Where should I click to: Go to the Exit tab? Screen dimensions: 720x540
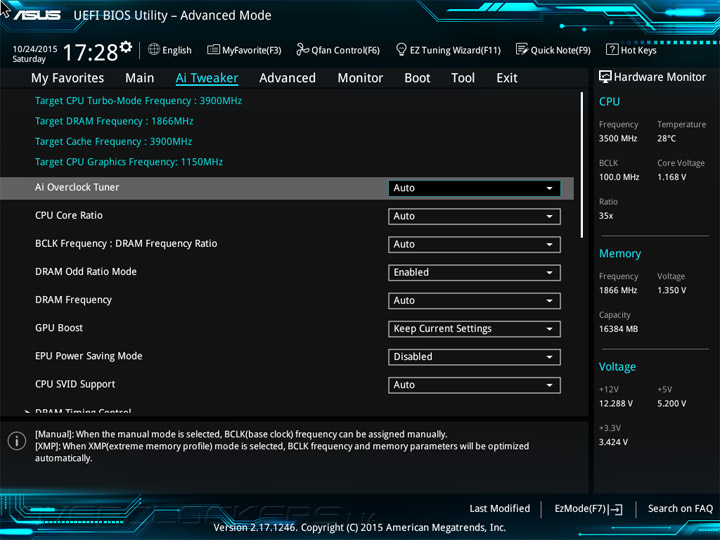click(507, 78)
